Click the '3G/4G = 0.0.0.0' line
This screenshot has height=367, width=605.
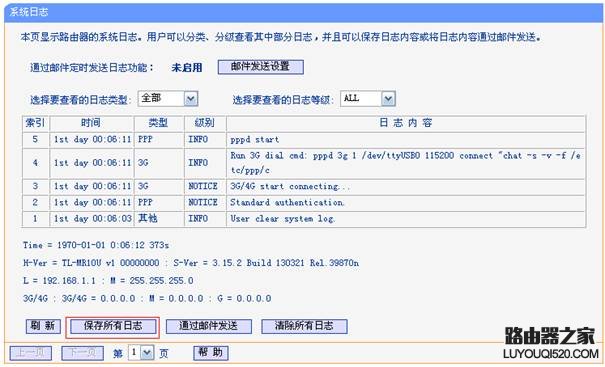click(x=147, y=299)
